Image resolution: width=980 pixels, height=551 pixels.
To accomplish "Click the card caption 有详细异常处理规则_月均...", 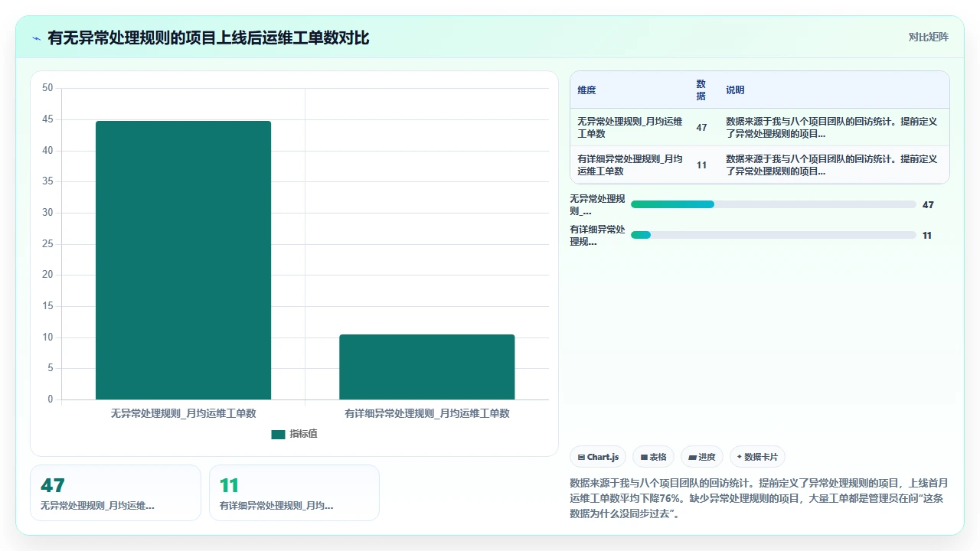I will tap(276, 506).
